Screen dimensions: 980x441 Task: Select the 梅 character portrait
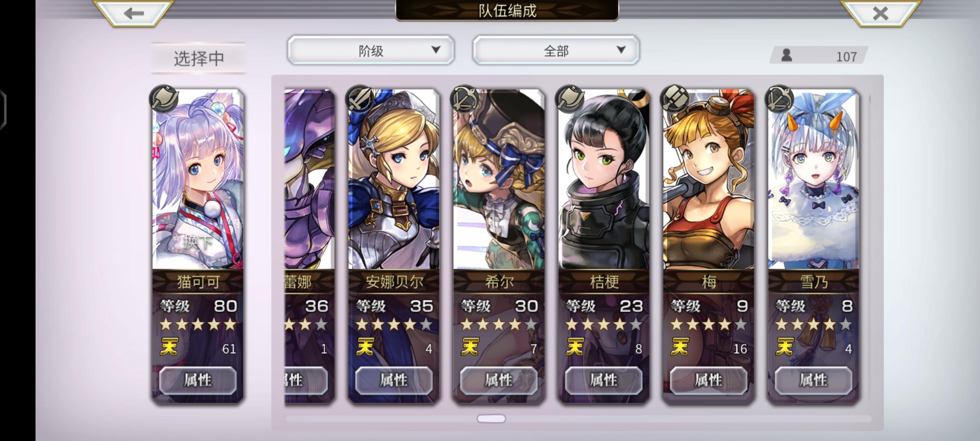point(708,180)
